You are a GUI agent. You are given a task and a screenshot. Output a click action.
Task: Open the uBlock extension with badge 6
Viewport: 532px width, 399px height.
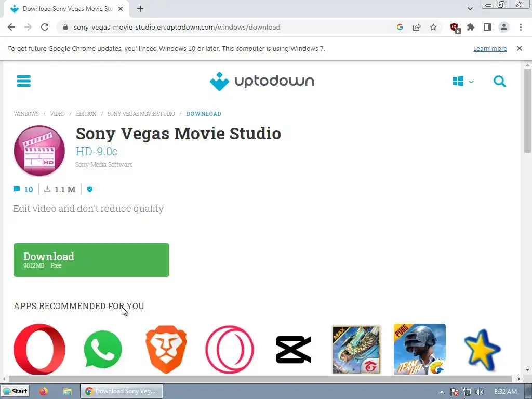[x=455, y=28]
